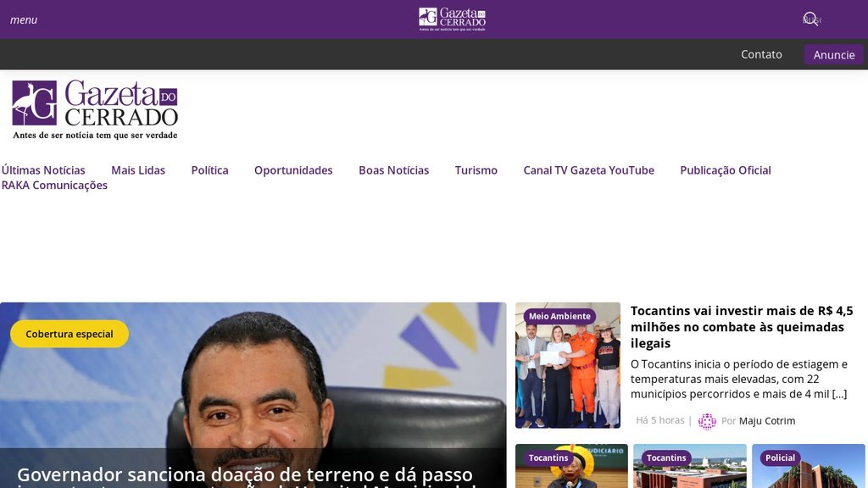Visit Canal TV Gazeta YouTube
This screenshot has height=488, width=868.
(x=588, y=170)
